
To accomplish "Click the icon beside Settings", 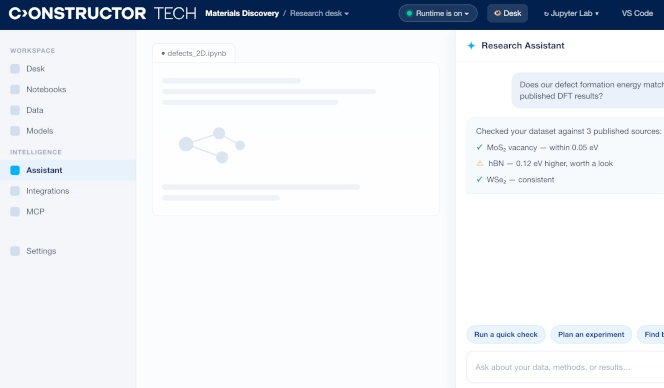I will click(x=15, y=251).
